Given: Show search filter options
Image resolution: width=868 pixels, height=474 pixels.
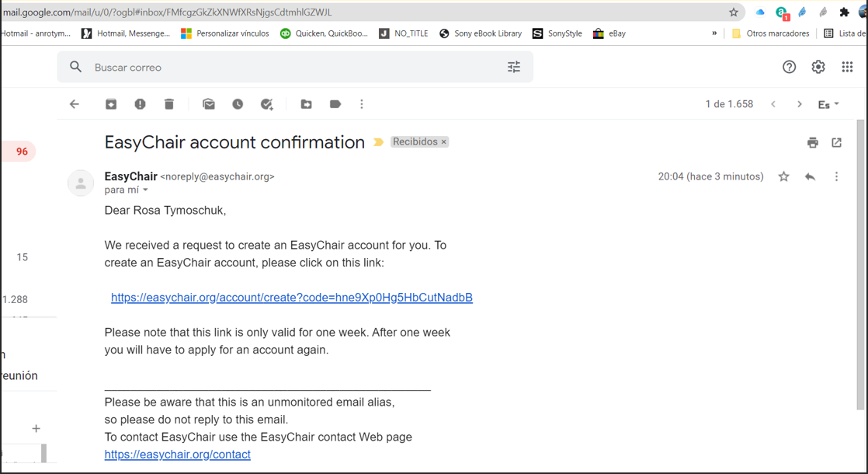Looking at the screenshot, I should (514, 67).
